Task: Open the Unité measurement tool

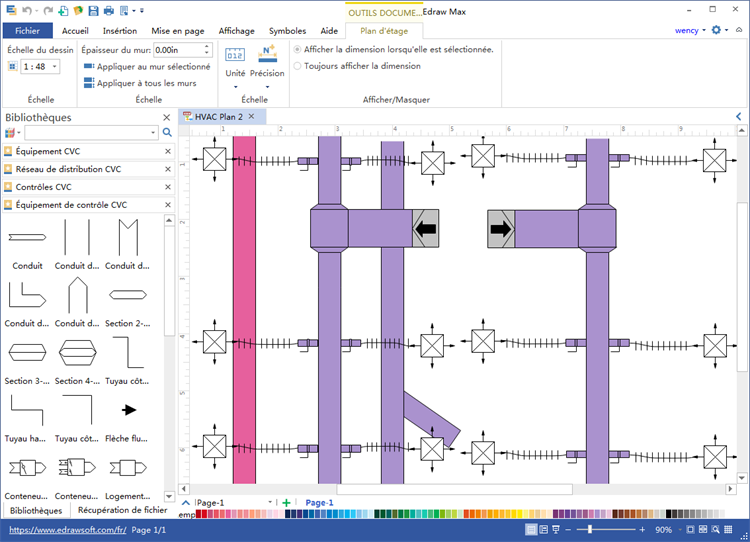Action: (235, 63)
